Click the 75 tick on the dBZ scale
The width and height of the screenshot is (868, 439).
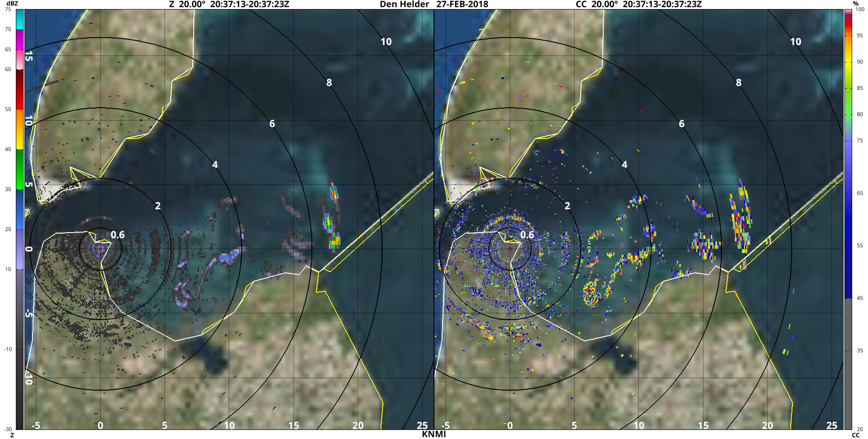8,10
